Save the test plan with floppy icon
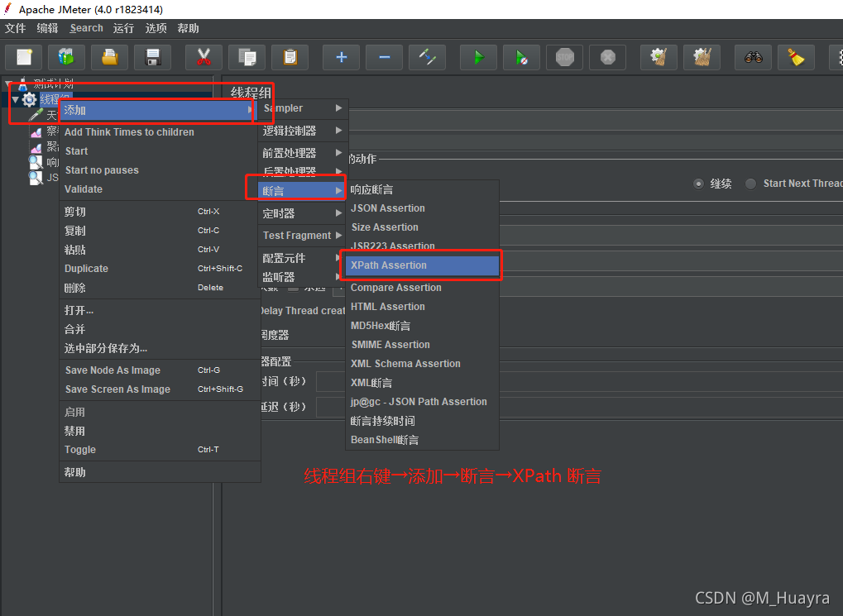Image resolution: width=843 pixels, height=616 pixels. tap(153, 57)
